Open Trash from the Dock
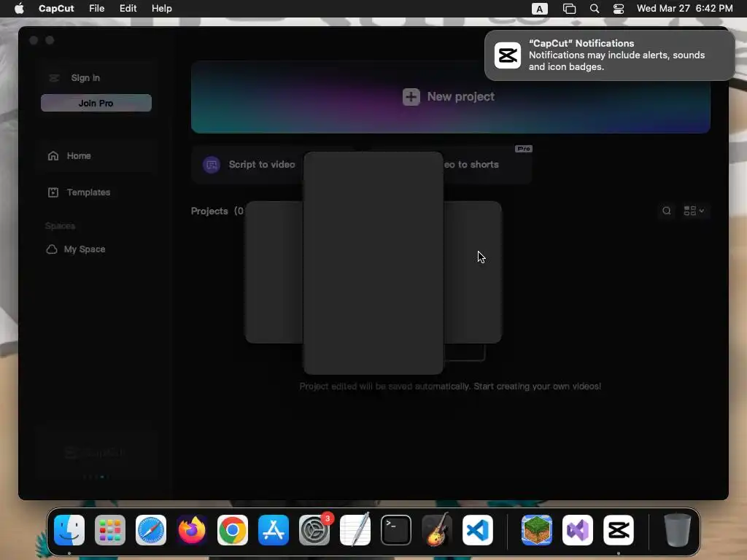Viewport: 747px width, 560px height. 678,530
